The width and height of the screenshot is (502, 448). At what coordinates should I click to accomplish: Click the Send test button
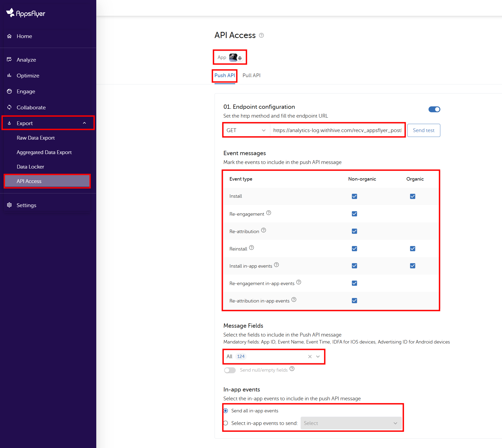[x=423, y=130]
